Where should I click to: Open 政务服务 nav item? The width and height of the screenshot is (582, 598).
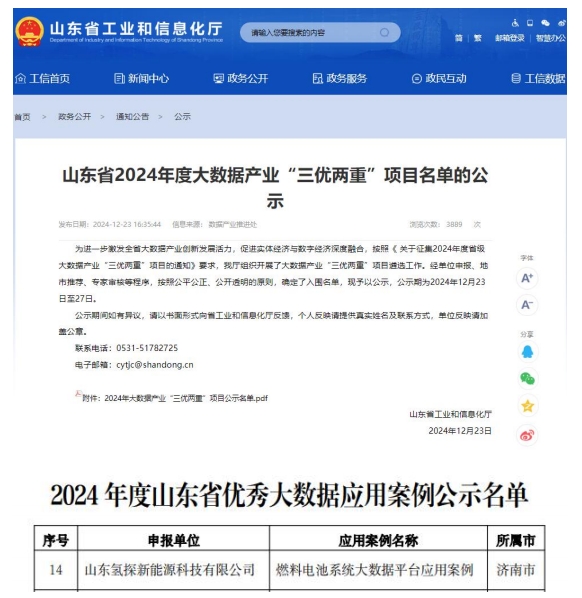(x=340, y=79)
